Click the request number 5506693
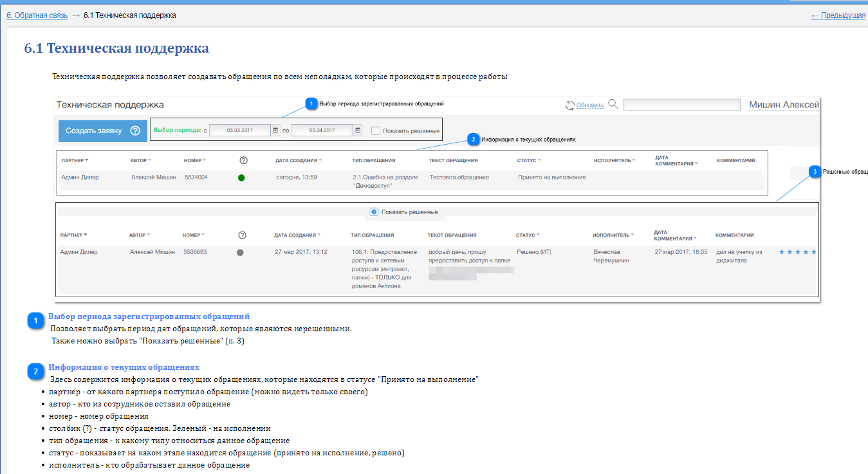 click(x=195, y=252)
